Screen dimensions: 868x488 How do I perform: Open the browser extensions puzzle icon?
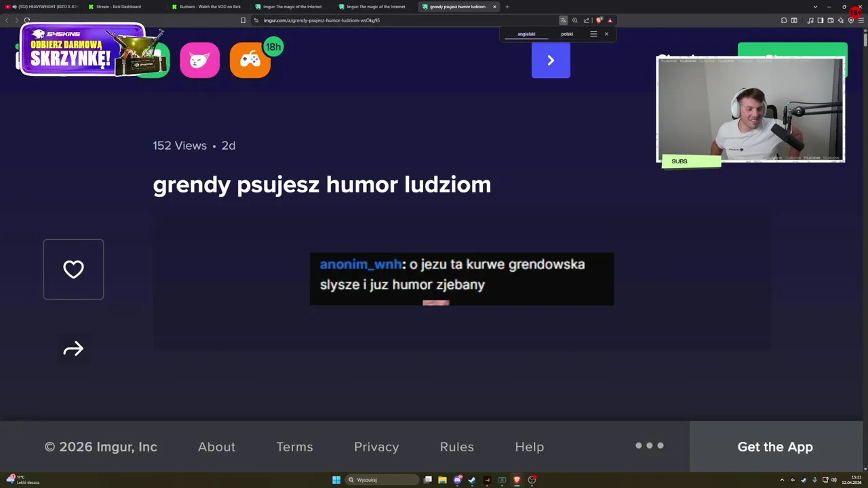click(784, 20)
